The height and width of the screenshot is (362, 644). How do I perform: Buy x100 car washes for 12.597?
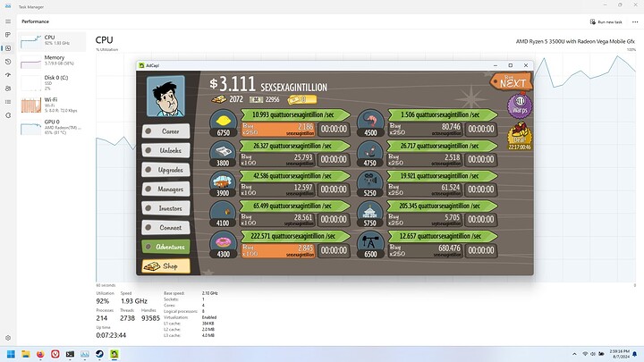pyautogui.click(x=277, y=189)
